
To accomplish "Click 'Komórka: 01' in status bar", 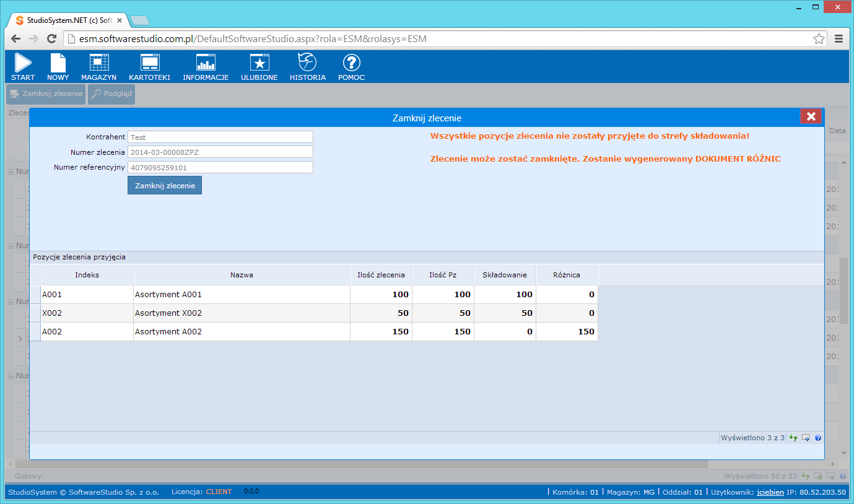I will [x=575, y=492].
